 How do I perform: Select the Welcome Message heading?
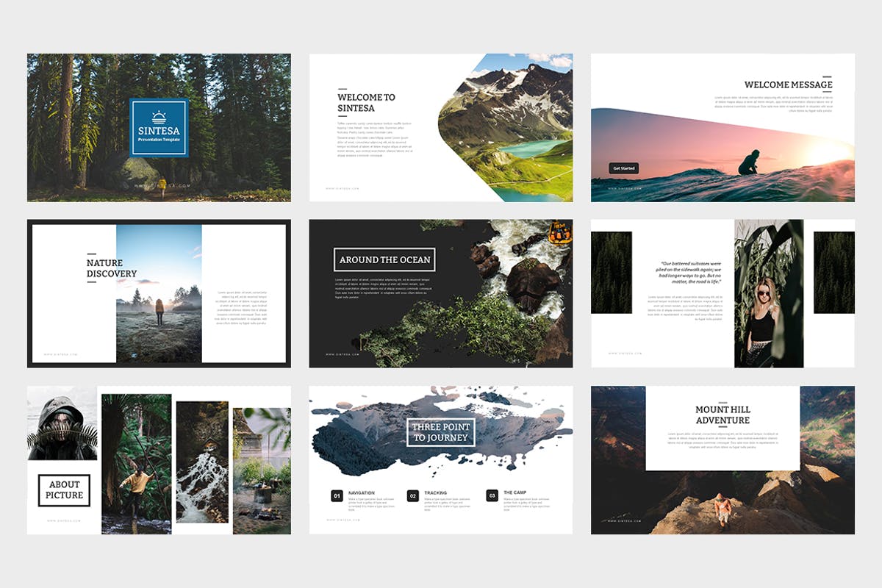(788, 85)
